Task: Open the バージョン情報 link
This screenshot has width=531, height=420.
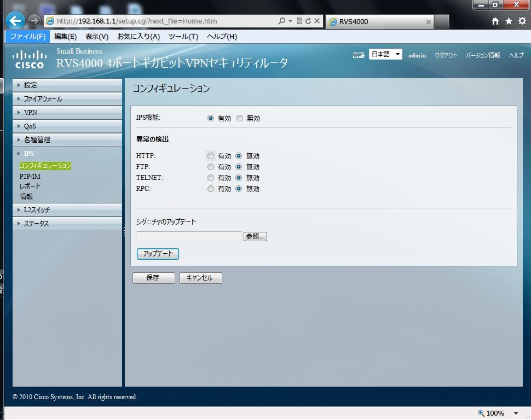Action: coord(483,55)
